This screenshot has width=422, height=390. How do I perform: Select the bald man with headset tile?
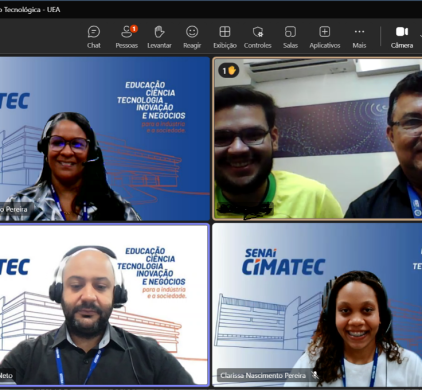pos(104,305)
